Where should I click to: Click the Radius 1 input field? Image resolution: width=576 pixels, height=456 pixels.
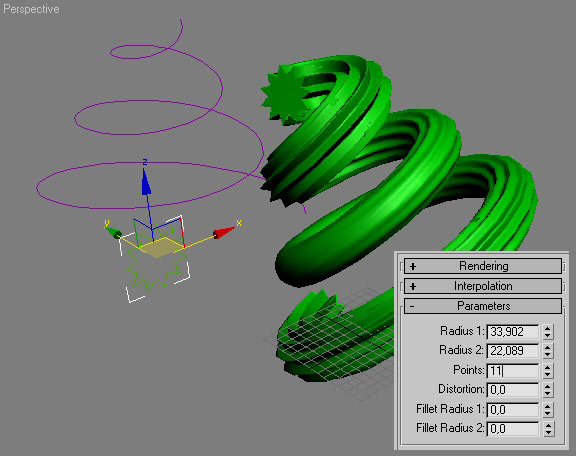click(x=513, y=331)
